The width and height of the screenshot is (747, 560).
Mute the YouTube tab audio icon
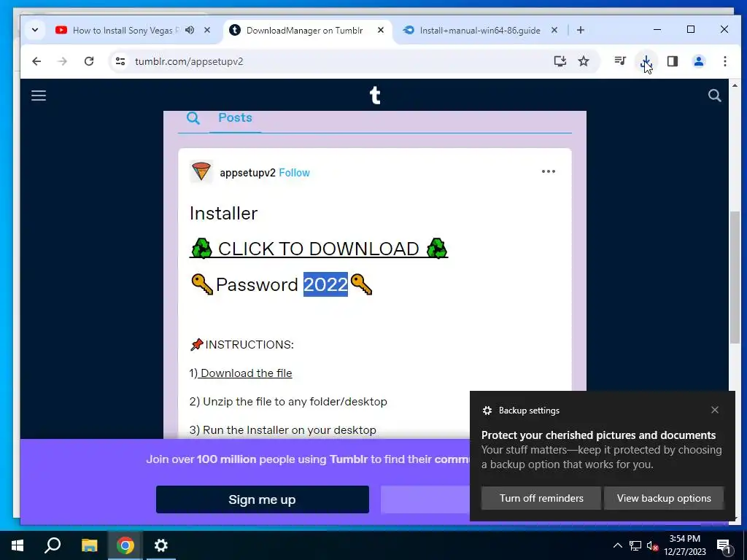(x=190, y=30)
